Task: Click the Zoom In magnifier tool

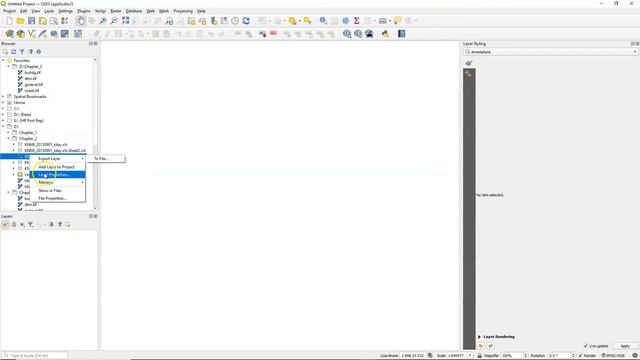Action: coord(103,21)
